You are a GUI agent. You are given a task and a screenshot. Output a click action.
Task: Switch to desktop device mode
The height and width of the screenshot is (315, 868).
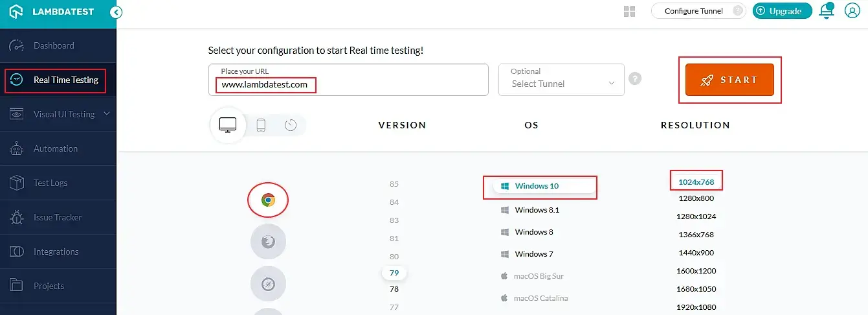(227, 124)
